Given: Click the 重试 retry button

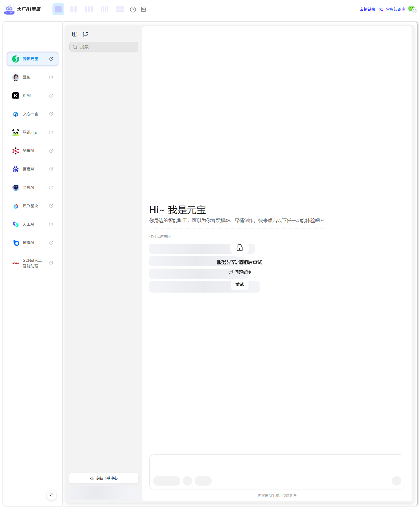Looking at the screenshot, I should tap(240, 285).
